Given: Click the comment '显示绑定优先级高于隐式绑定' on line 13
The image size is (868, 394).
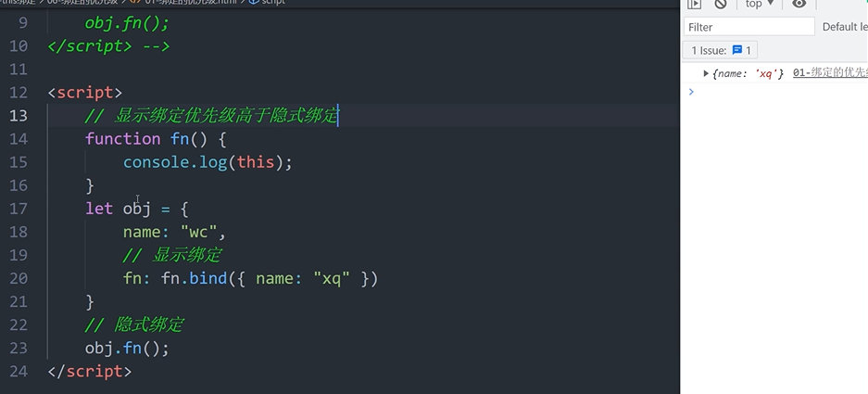Looking at the screenshot, I should click(226, 116).
